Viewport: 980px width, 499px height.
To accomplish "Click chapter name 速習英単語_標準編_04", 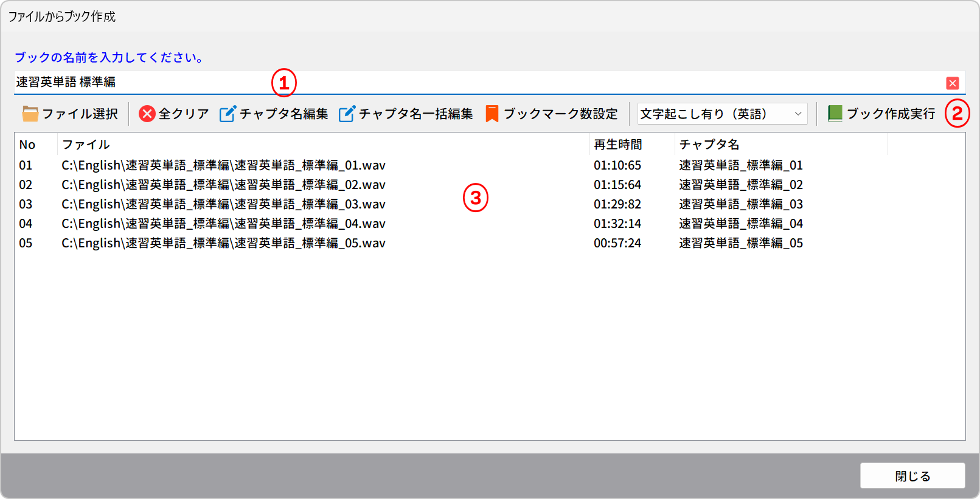I will 741,224.
